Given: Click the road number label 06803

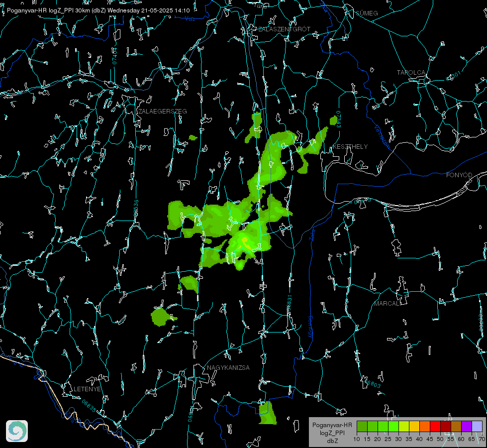Looking at the screenshot, I should coord(373,383).
